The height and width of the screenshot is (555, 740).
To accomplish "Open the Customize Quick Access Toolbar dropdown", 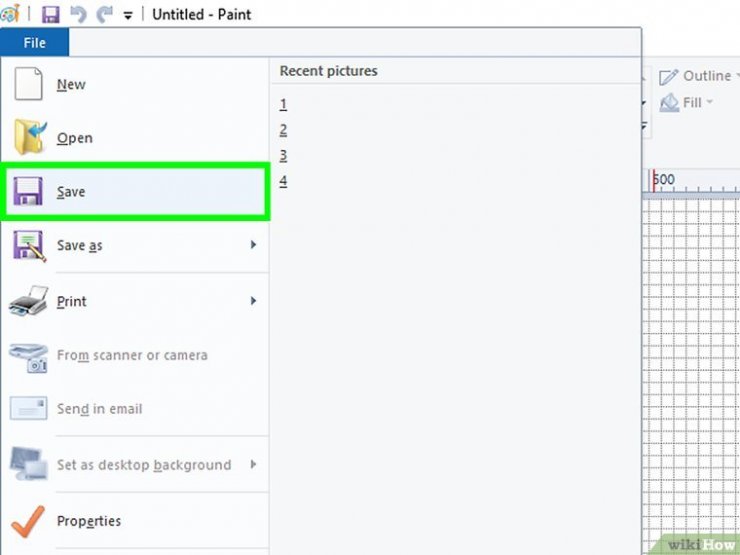I will click(127, 16).
